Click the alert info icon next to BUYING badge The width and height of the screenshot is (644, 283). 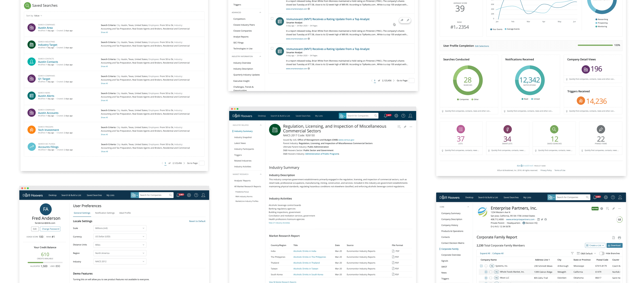click(602, 208)
